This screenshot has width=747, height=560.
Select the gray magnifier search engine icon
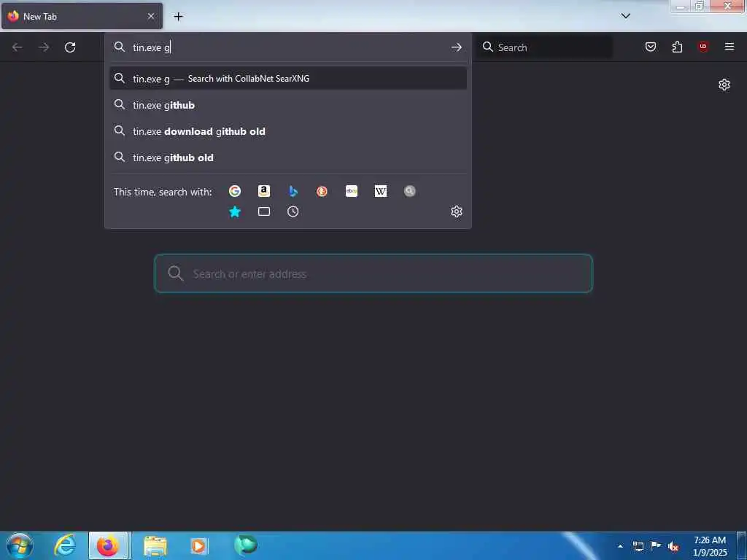pos(410,191)
